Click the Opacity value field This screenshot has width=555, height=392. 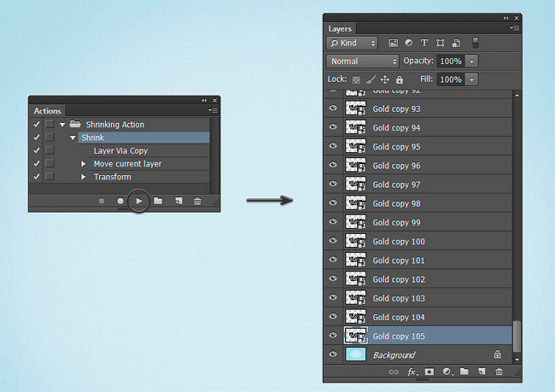tap(451, 61)
